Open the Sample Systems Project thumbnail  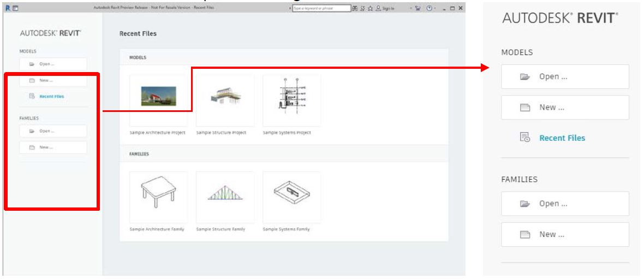(292, 100)
